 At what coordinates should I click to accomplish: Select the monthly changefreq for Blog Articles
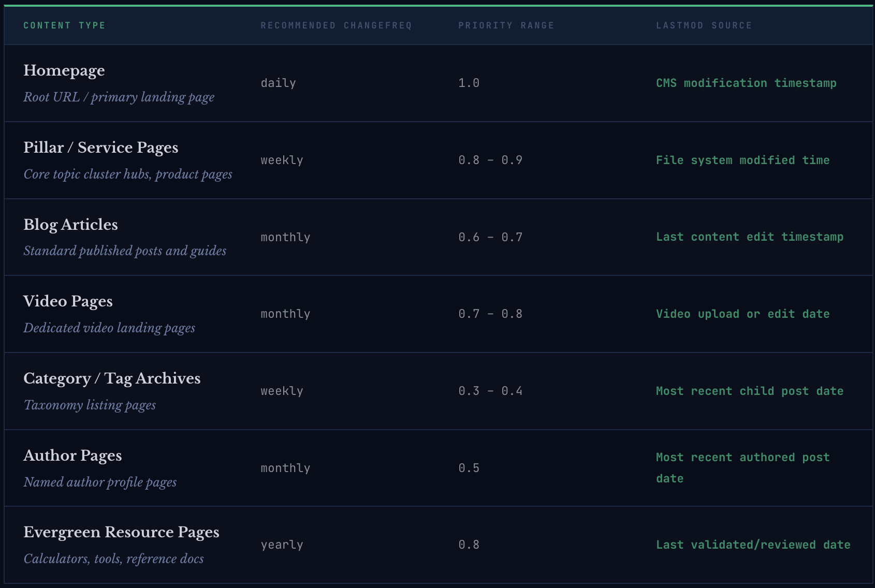[x=285, y=237]
